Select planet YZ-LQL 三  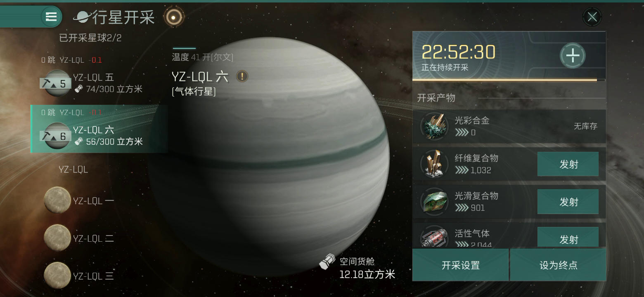(x=79, y=276)
